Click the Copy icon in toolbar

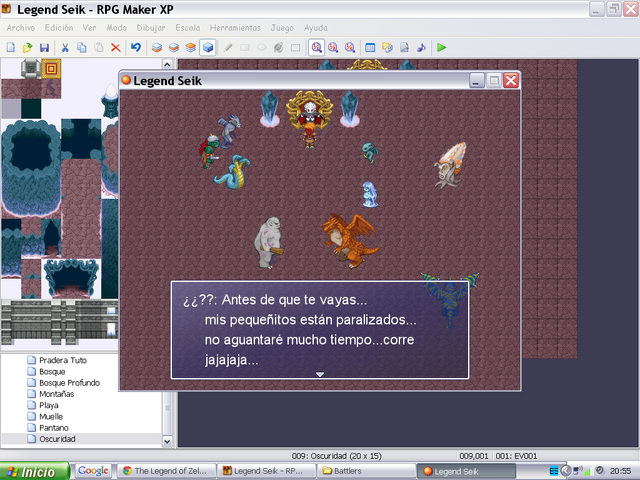point(82,47)
